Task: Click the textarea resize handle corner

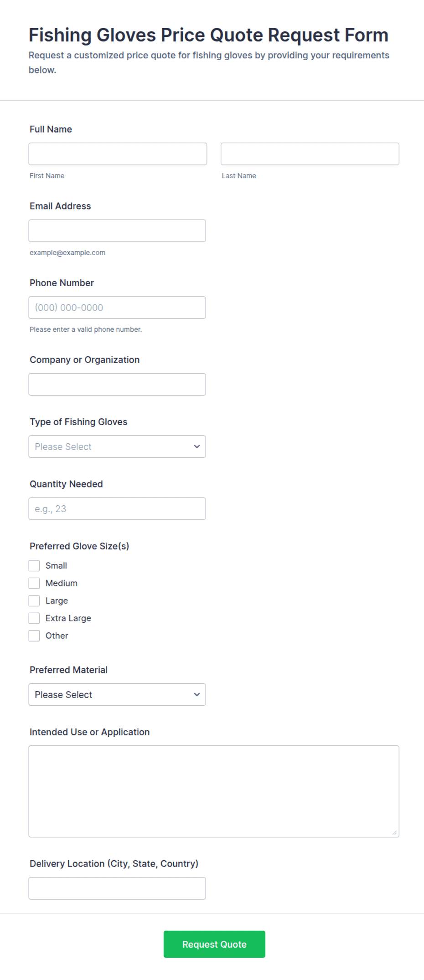Action: (x=394, y=833)
